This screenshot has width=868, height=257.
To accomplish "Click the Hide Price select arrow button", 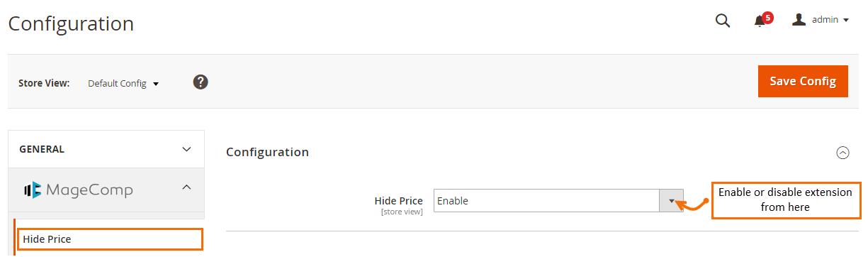I will click(x=672, y=201).
